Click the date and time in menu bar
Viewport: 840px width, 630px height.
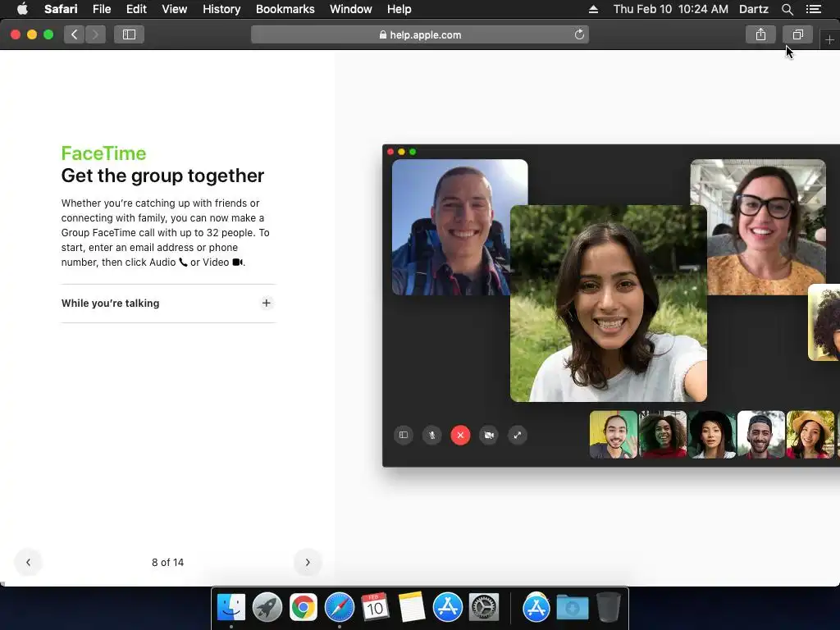pyautogui.click(x=671, y=9)
